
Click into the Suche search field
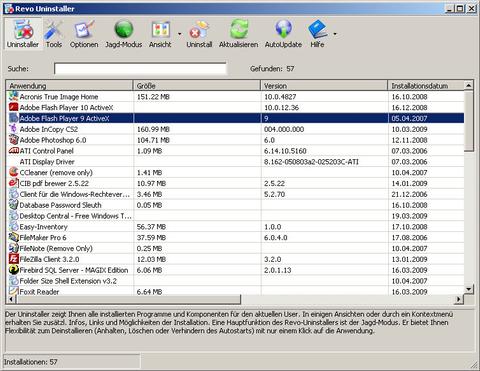[140, 68]
